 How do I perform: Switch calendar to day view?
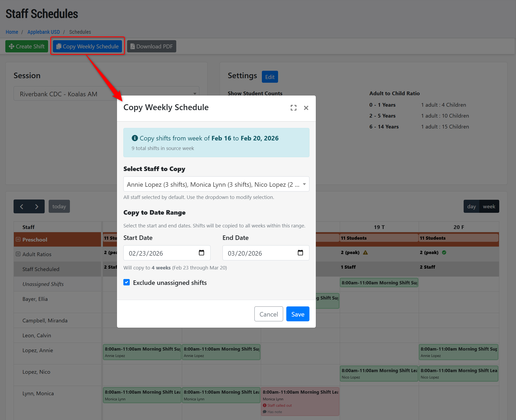coord(471,207)
